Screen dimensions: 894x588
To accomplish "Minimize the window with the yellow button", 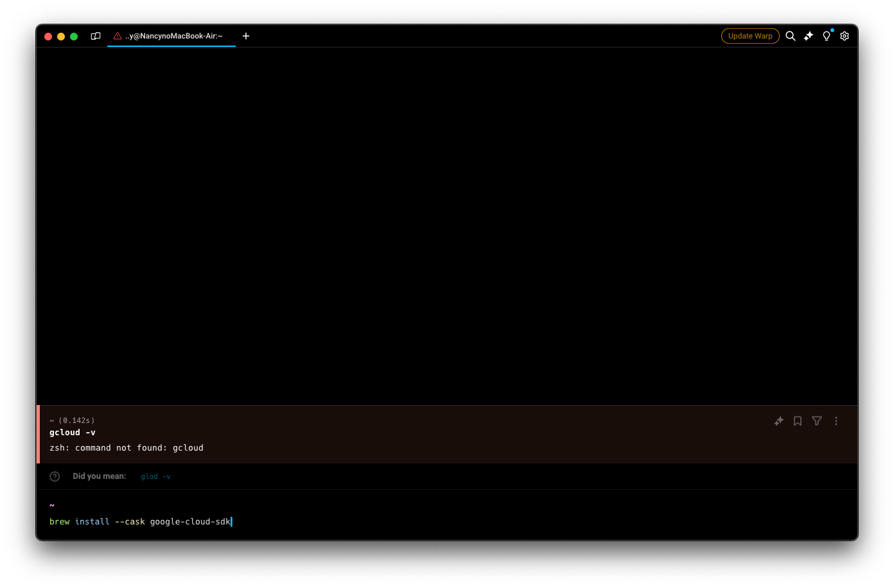I will (61, 37).
